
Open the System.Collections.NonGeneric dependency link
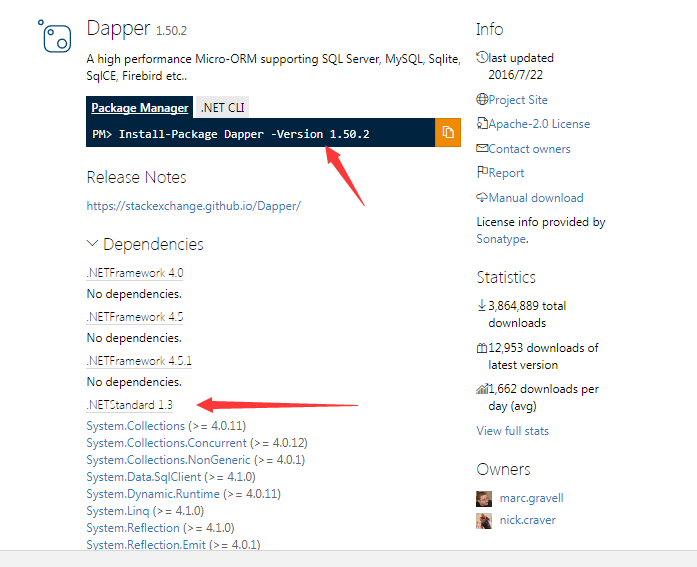tap(168, 459)
